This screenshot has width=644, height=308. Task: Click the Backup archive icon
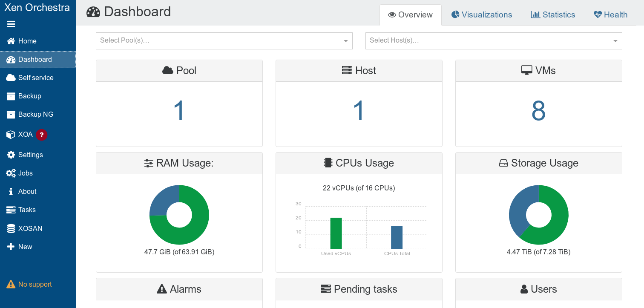click(11, 96)
